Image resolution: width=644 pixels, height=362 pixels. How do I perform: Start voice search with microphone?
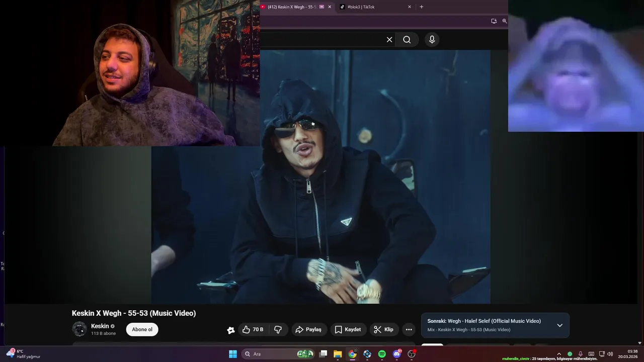[432, 40]
